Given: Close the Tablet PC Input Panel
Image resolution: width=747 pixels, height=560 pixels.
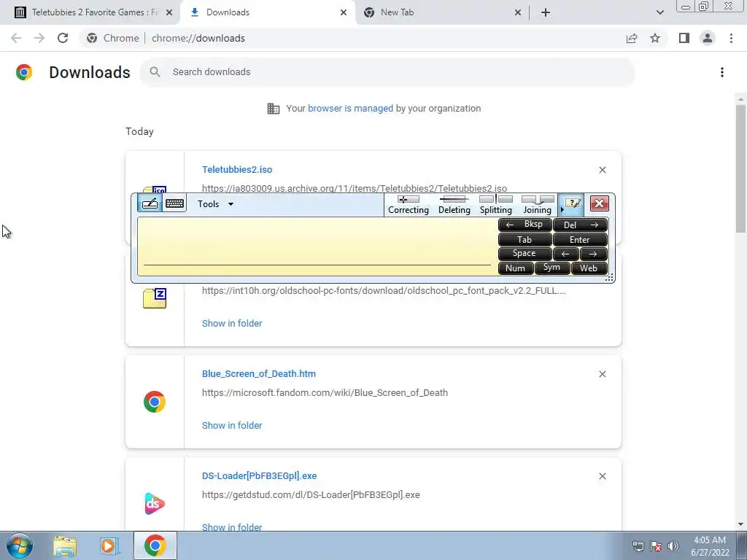Looking at the screenshot, I should pos(600,203).
